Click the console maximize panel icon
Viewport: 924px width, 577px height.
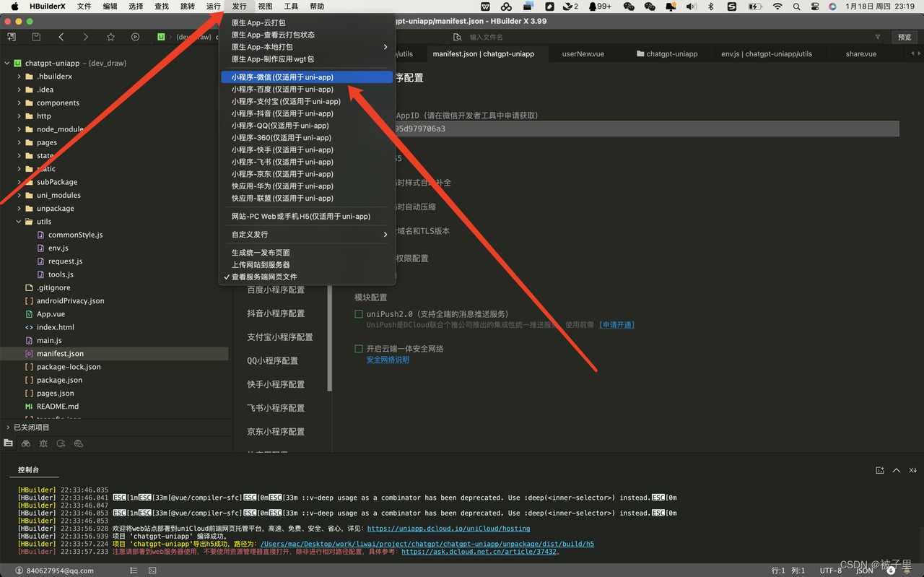(880, 470)
